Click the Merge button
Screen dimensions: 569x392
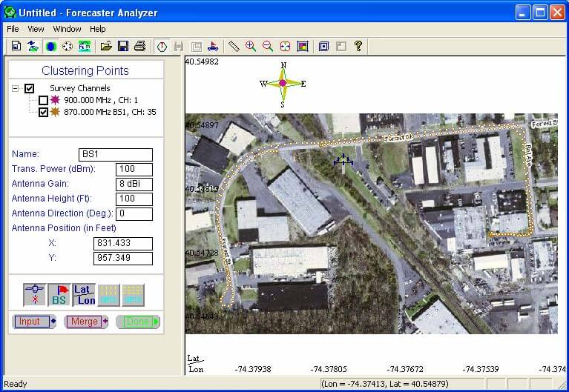(86, 322)
